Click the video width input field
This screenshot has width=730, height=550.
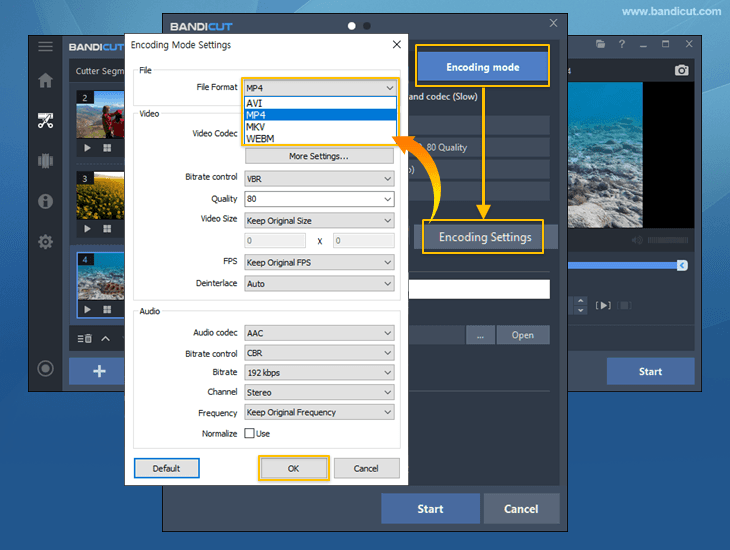pos(275,241)
